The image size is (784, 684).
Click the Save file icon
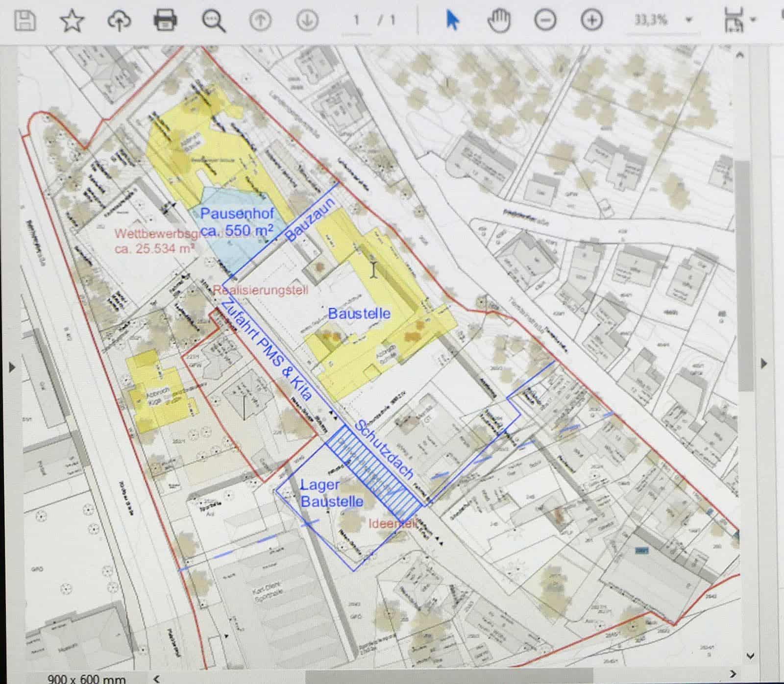point(24,21)
